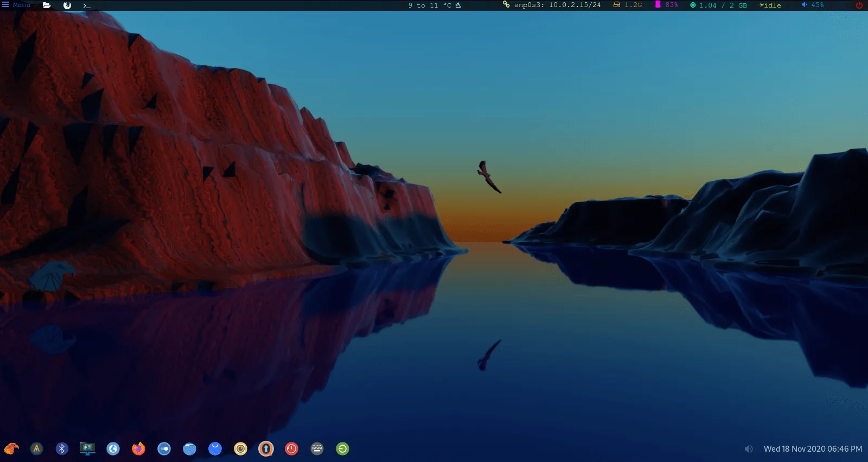Open the on-screen keyboard icon in dock
868x462 pixels.
coord(317,449)
